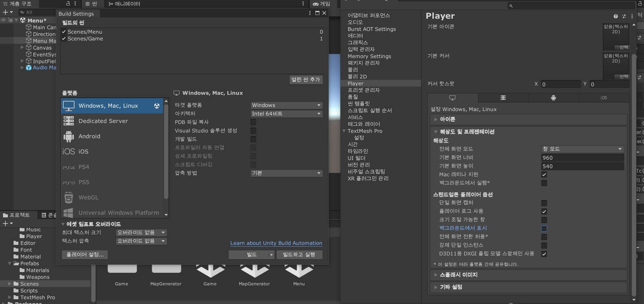Screen dimensions: 644x304
Task: Select the PS4 platform icon
Action: 68,167
